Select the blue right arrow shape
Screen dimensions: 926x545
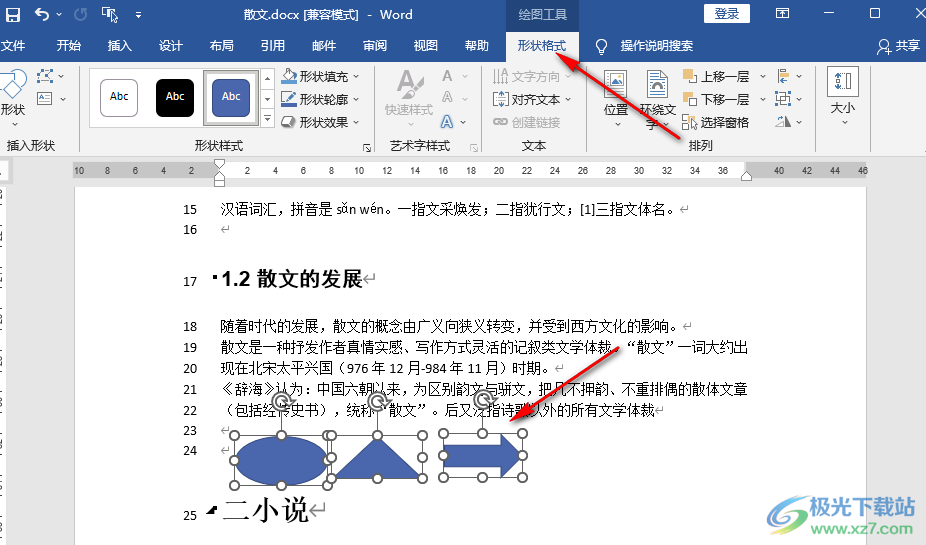tap(483, 455)
